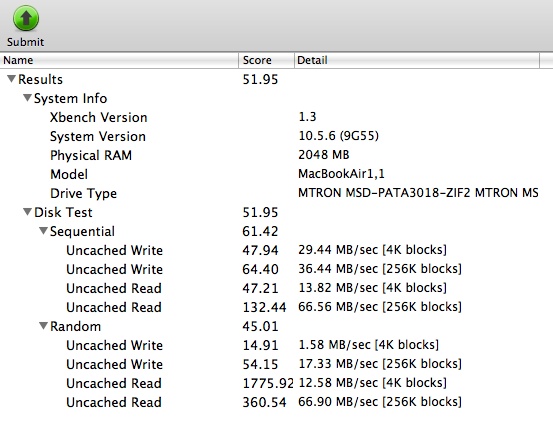Click the detail value 1.3
The image size is (553, 424).
pyautogui.click(x=307, y=117)
